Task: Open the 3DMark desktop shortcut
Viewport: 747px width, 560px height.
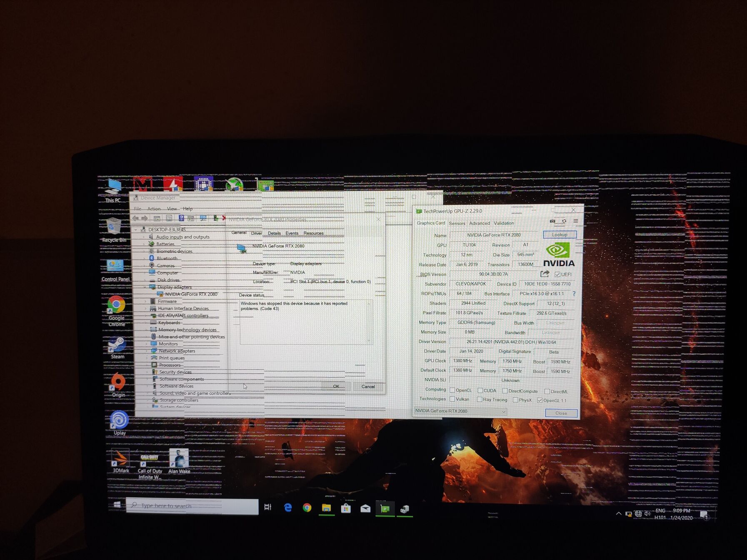Action: pyautogui.click(x=121, y=461)
